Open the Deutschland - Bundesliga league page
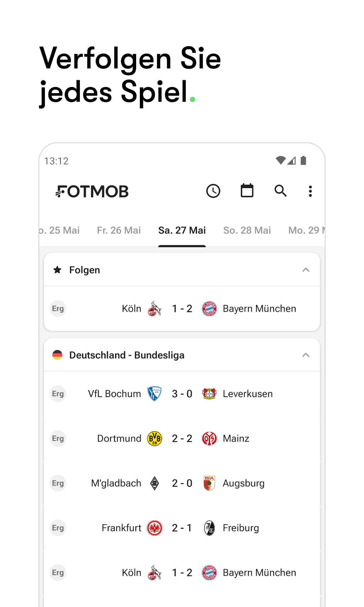 [x=127, y=355]
